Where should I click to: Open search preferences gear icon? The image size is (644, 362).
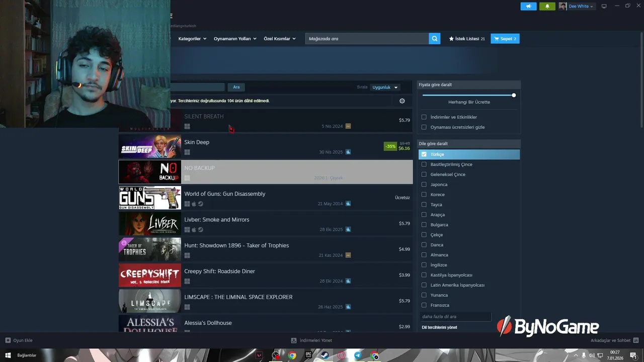pyautogui.click(x=402, y=101)
